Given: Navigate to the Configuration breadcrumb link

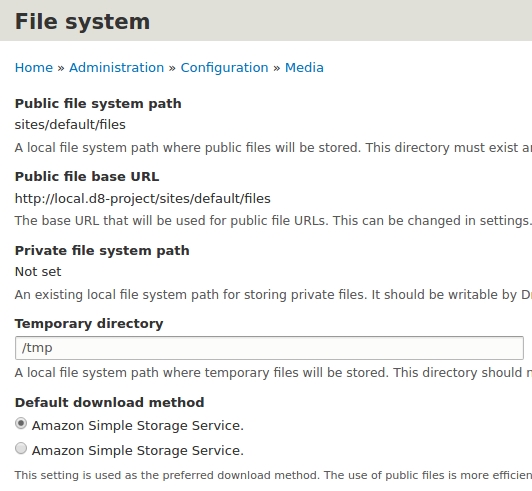Looking at the screenshot, I should (x=224, y=68).
